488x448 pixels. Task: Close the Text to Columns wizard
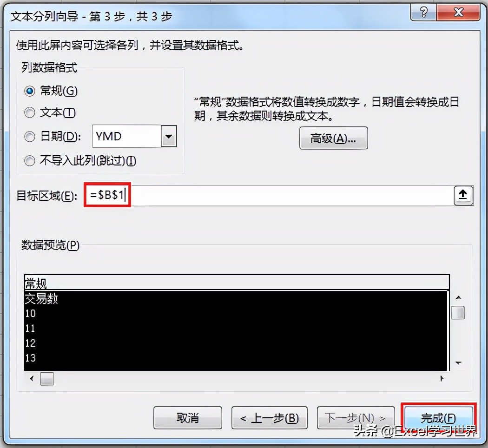point(458,13)
